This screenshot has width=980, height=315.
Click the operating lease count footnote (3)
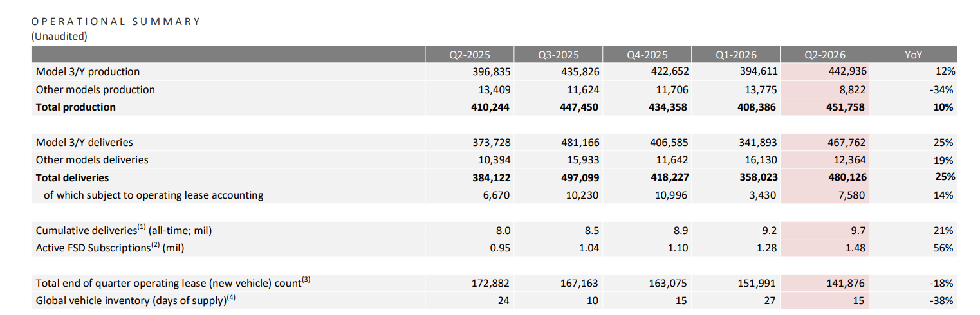click(x=306, y=280)
